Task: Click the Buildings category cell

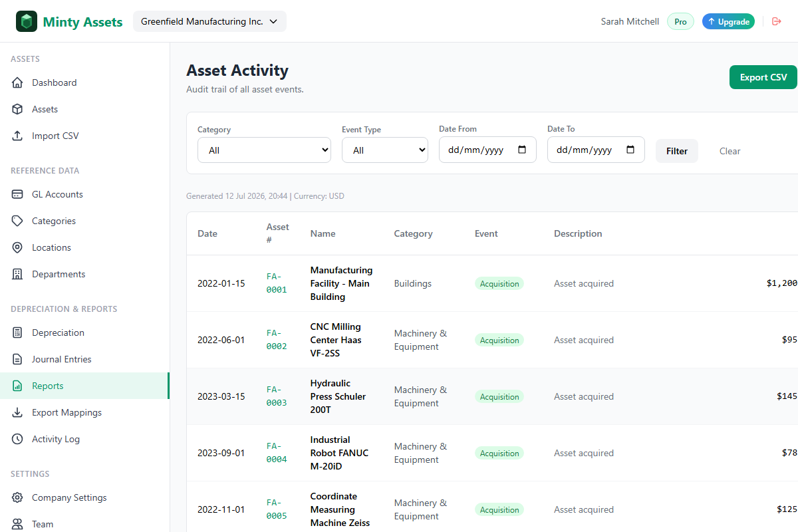Action: coord(413,283)
